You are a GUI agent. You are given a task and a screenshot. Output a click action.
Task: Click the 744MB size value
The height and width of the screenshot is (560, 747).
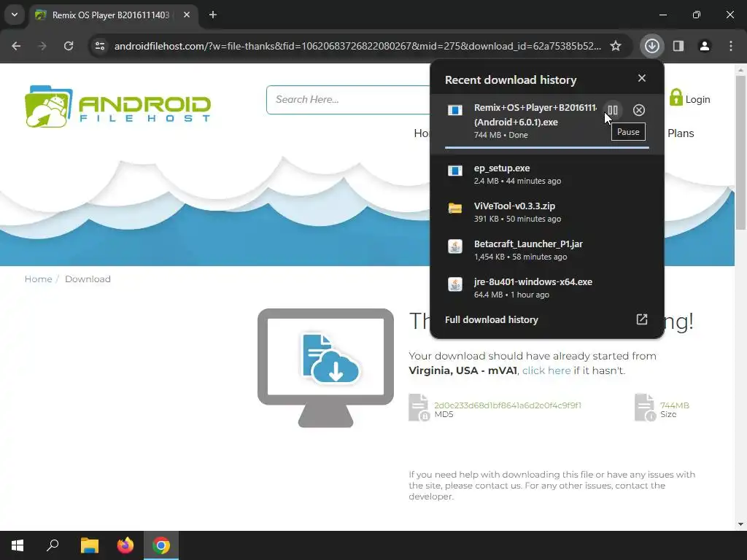[x=675, y=405]
